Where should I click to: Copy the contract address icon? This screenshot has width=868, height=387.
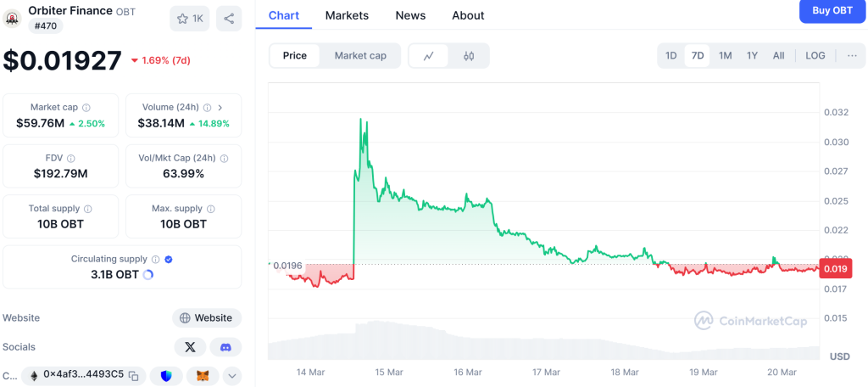click(134, 375)
